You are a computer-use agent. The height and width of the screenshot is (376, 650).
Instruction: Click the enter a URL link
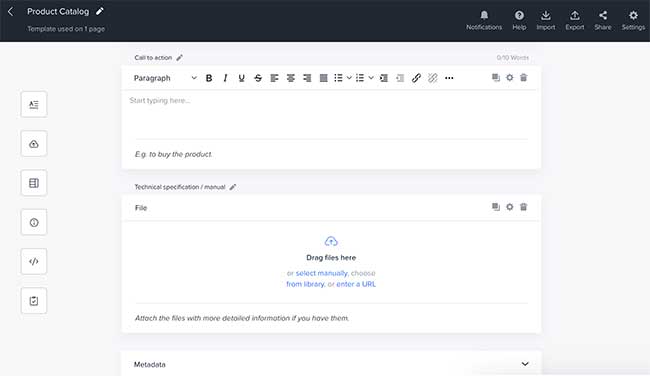(356, 284)
